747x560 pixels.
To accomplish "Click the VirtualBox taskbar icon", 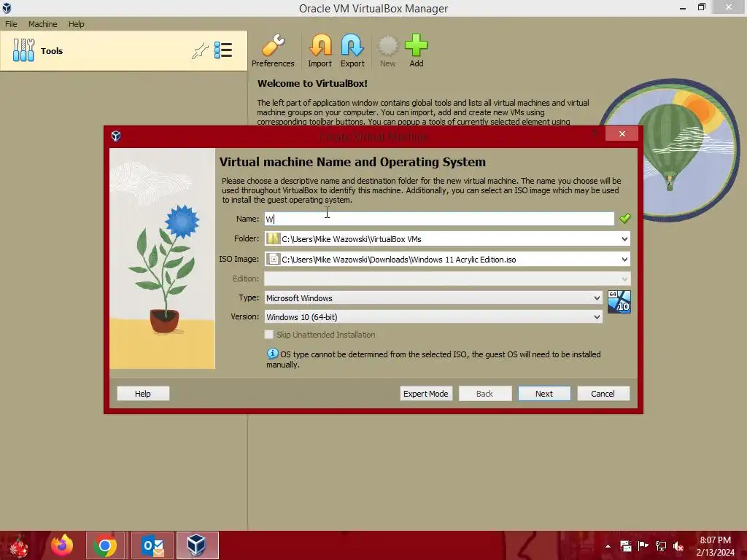I will click(197, 545).
